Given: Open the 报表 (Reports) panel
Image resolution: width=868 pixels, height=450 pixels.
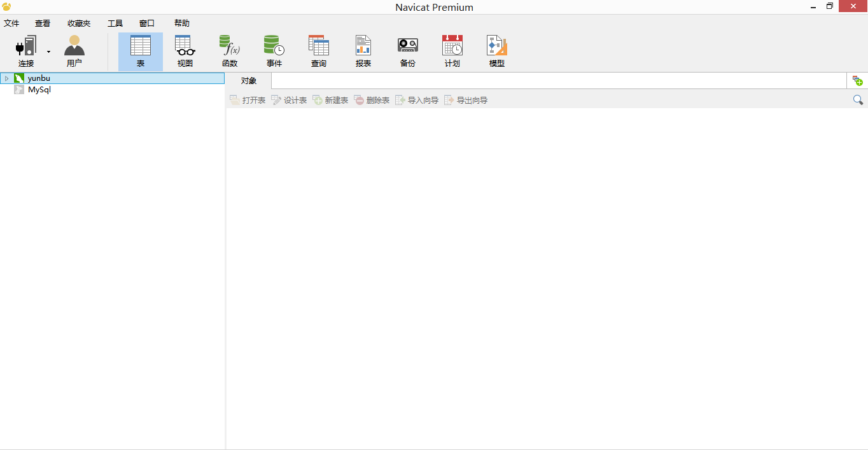Looking at the screenshot, I should click(x=363, y=50).
